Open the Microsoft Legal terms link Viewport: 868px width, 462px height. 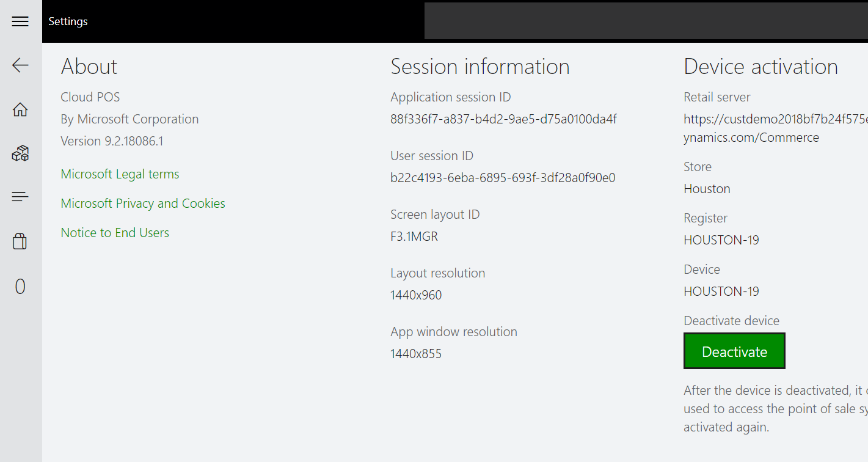(120, 174)
